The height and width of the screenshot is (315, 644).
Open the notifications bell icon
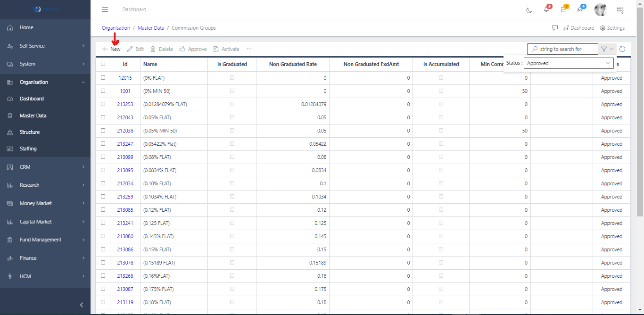pos(546,9)
